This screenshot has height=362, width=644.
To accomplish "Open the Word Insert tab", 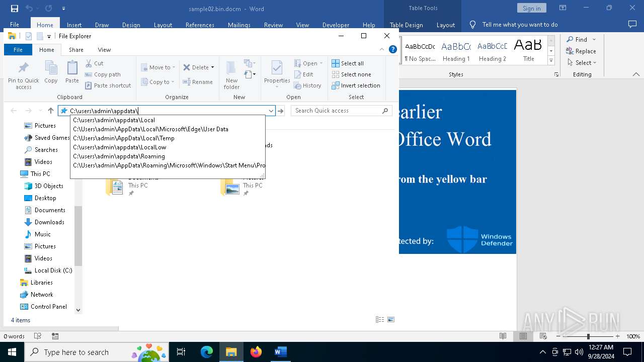I will pos(74,25).
